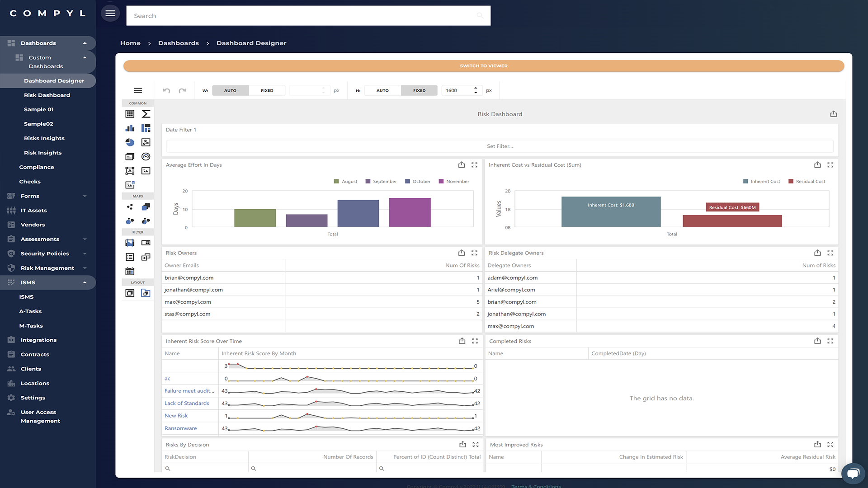Select the date filter widget under FILTER
This screenshot has width=868, height=488.
tap(130, 271)
